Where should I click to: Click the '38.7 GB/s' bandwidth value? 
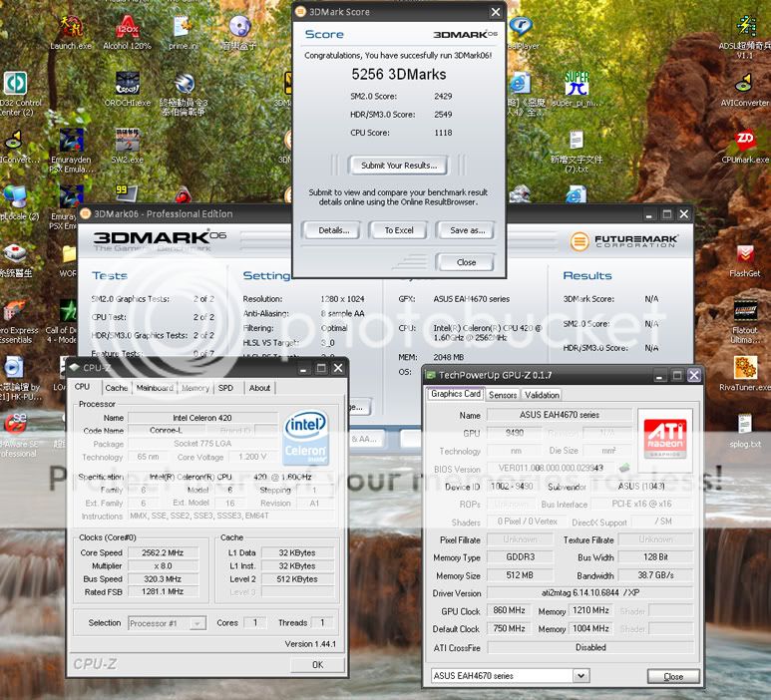coord(655,575)
